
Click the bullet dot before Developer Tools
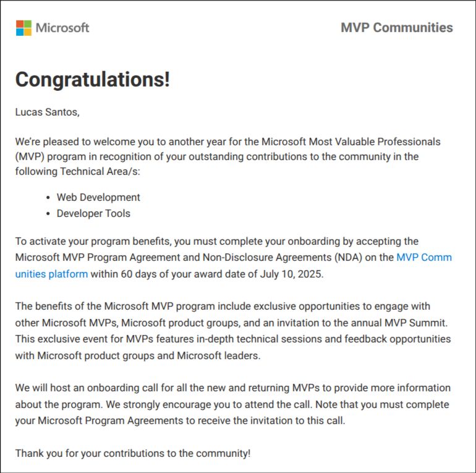coord(48,214)
